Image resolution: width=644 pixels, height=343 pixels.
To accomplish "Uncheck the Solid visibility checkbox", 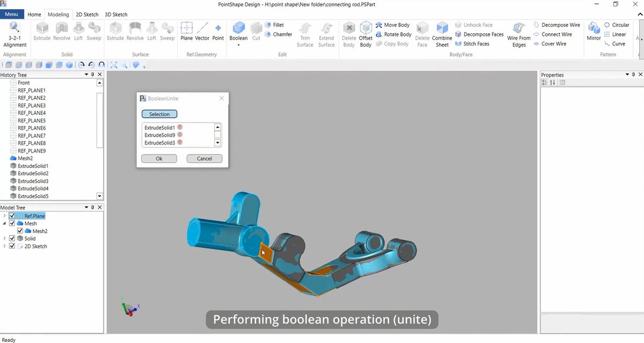I will click(x=12, y=238).
